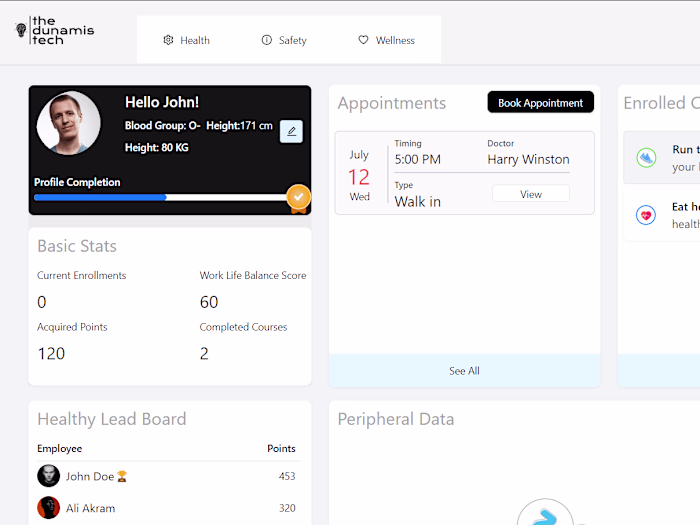Viewport: 700px width, 525px height.
Task: Select John Doe's leaderboard avatar
Action: (x=49, y=476)
